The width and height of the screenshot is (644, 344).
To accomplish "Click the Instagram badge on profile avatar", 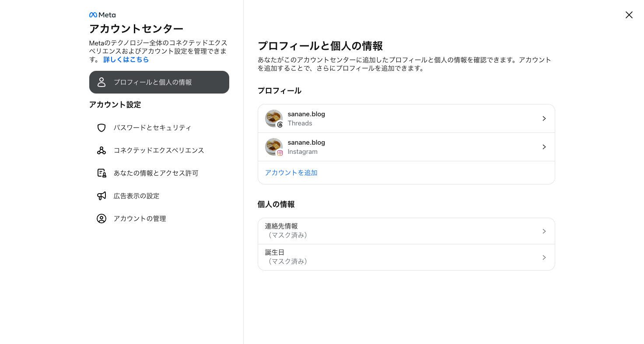I will point(280,153).
